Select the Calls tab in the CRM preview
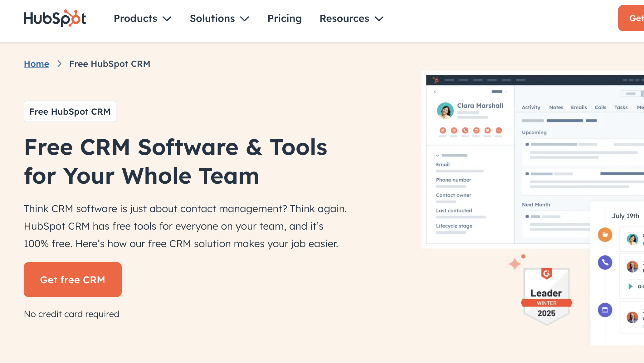Screen dimensions: 644x363 point(601,107)
